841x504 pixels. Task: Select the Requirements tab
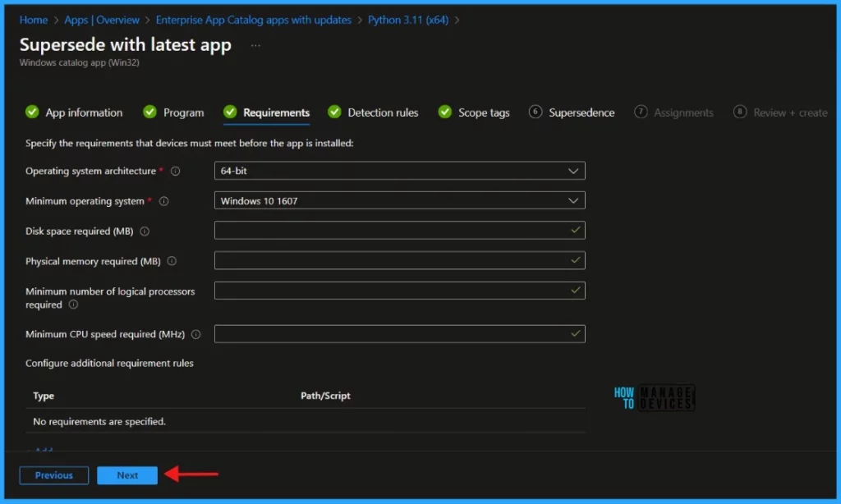pyautogui.click(x=276, y=112)
